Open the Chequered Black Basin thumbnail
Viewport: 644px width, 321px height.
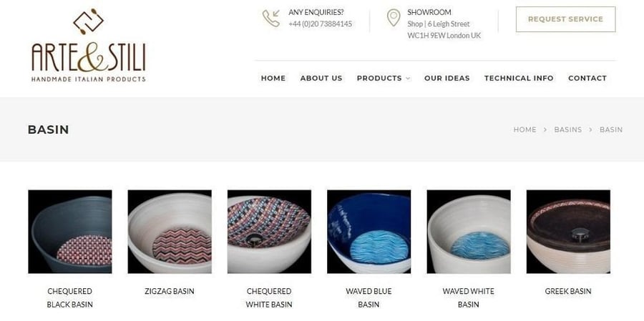pyautogui.click(x=70, y=232)
